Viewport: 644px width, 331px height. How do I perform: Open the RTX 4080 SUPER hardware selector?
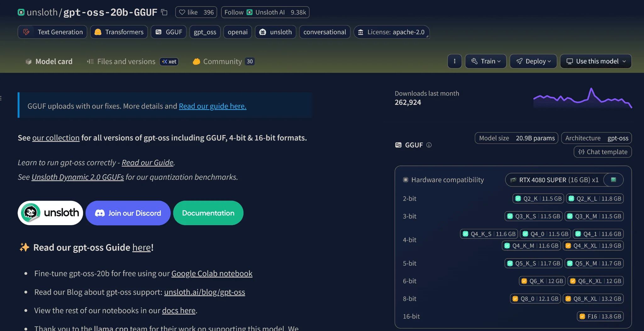[555, 180]
